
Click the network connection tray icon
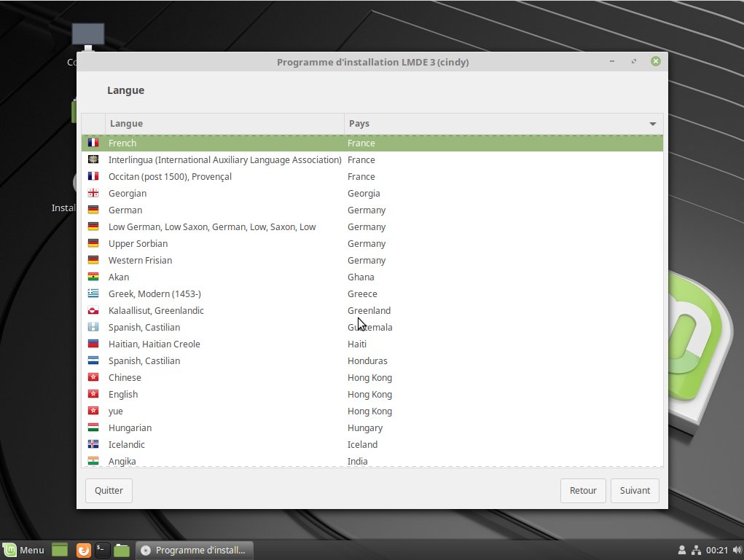point(696,551)
